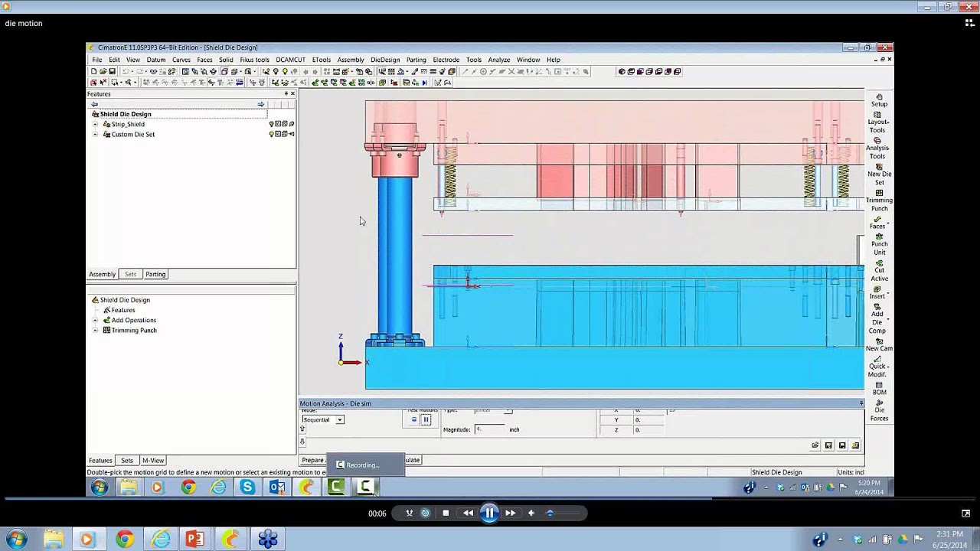Click the Open file toolbar icon
980x551 pixels.
103,71
